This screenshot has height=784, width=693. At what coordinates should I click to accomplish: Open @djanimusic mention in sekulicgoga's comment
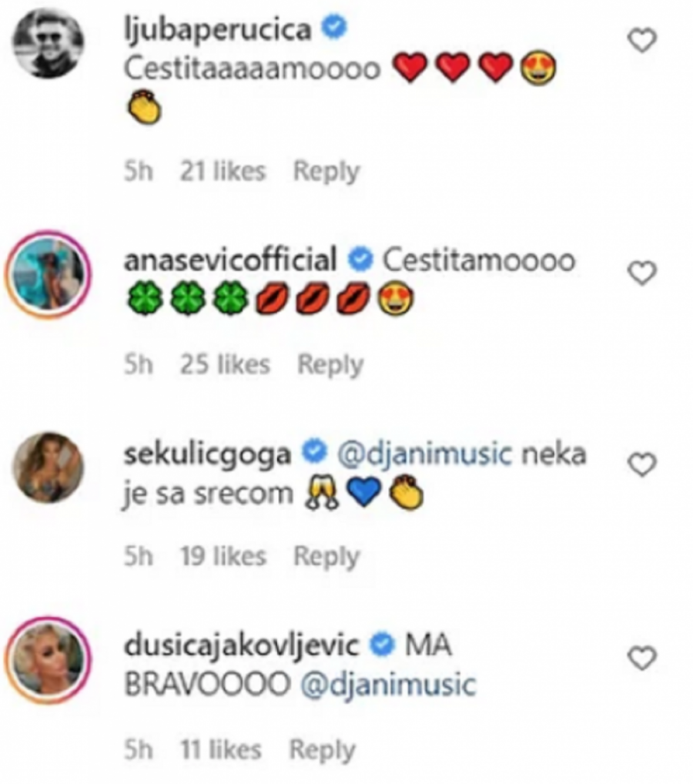[424, 454]
